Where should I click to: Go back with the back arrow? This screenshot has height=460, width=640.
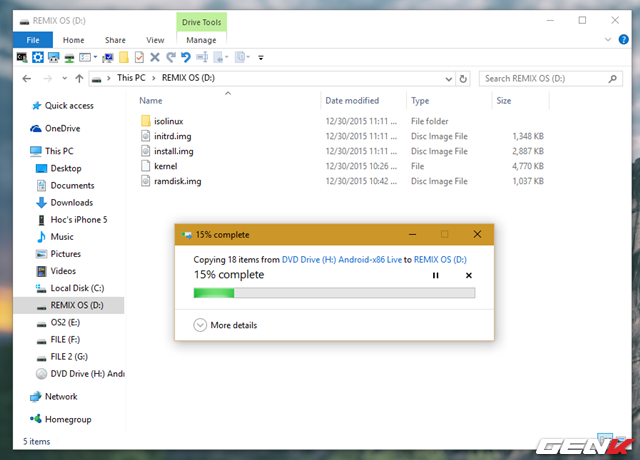tap(27, 78)
